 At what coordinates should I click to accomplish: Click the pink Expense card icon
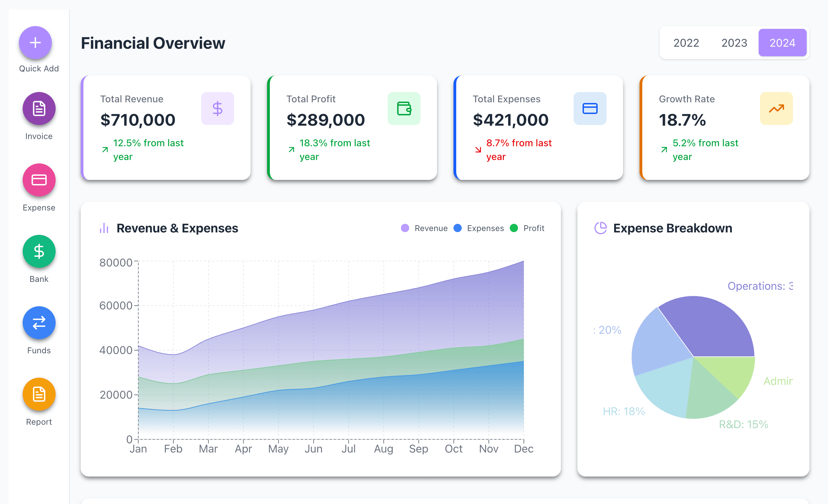(x=39, y=180)
